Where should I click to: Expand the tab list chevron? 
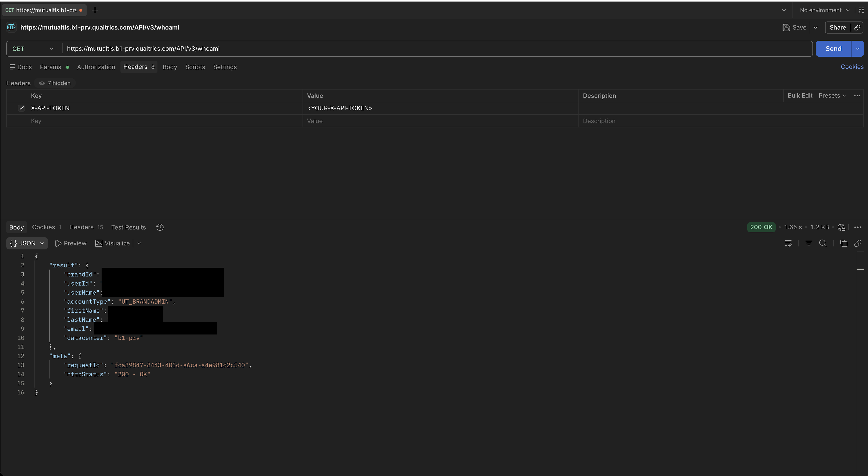point(784,10)
